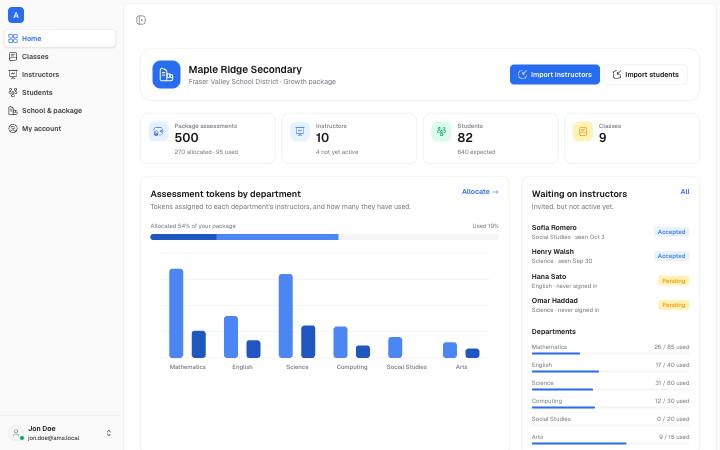The image size is (720, 450).
Task: Follow the Allocate link
Action: [x=480, y=191]
